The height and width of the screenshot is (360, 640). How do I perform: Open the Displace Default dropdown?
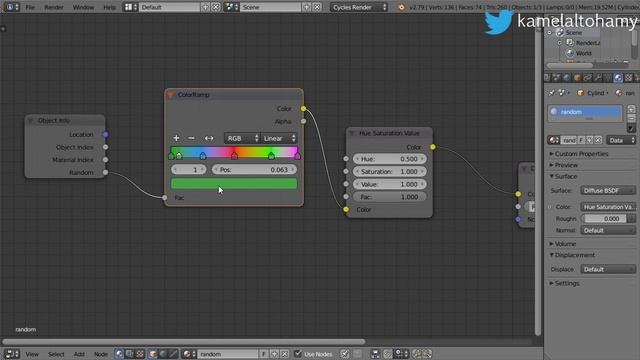point(608,269)
